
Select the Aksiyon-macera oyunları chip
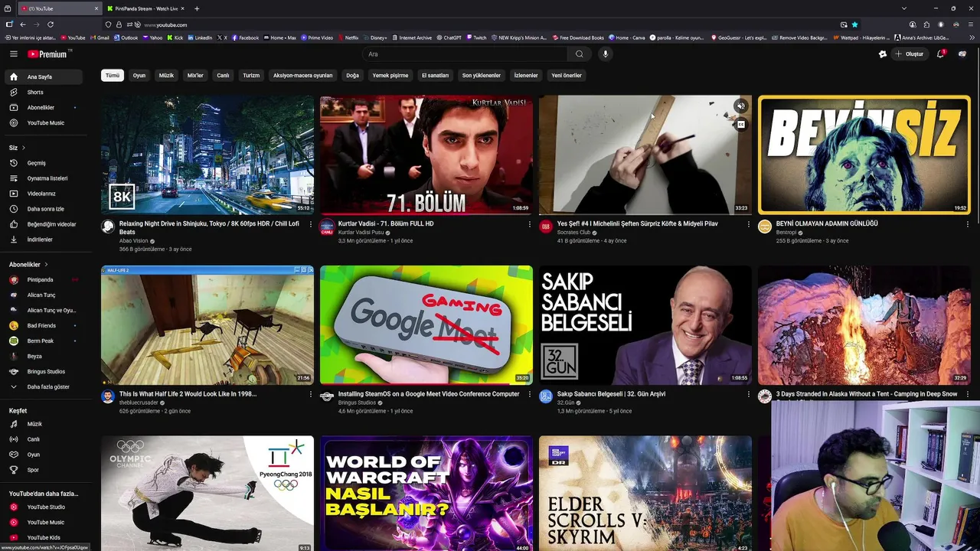click(303, 76)
